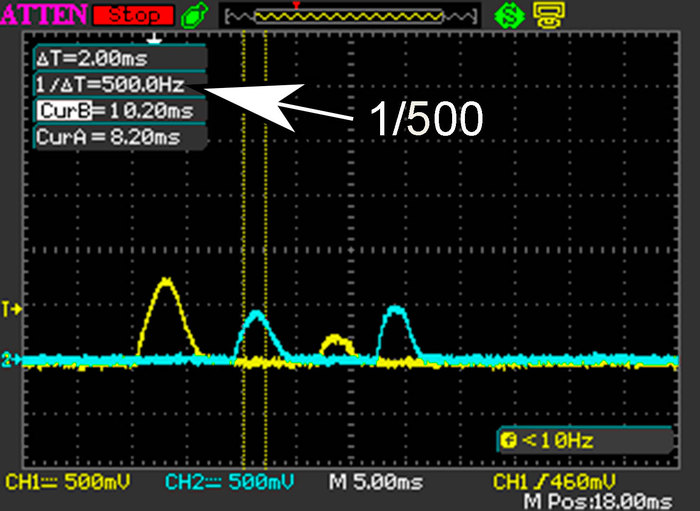Image resolution: width=700 pixels, height=511 pixels.
Task: Click the CH1 500mV scale label
Action: coord(67,483)
